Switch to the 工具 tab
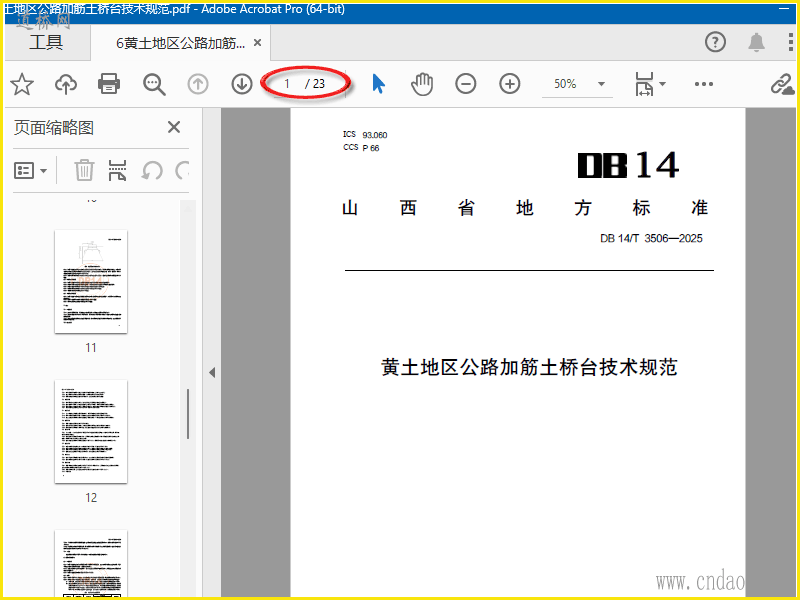 46,42
